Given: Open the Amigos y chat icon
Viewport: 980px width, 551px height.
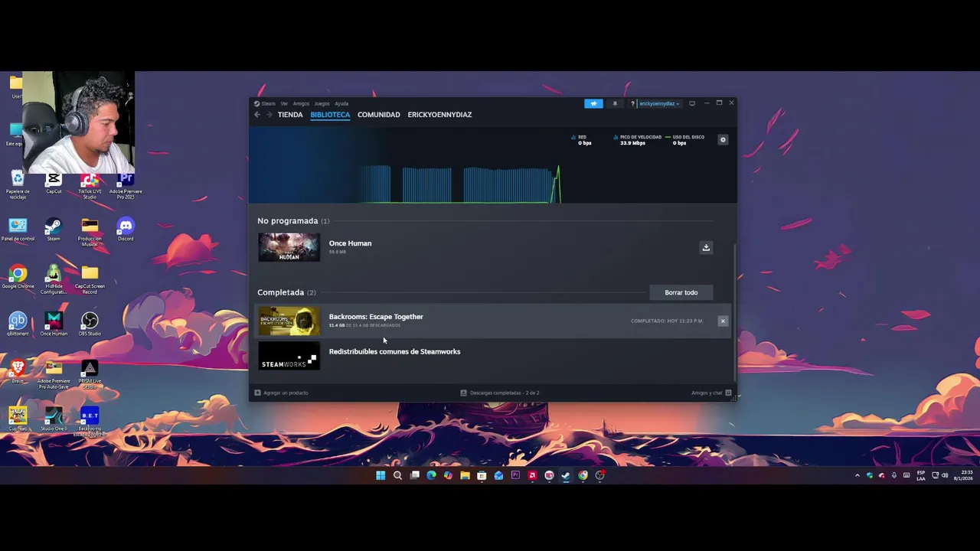Looking at the screenshot, I should click(x=728, y=393).
